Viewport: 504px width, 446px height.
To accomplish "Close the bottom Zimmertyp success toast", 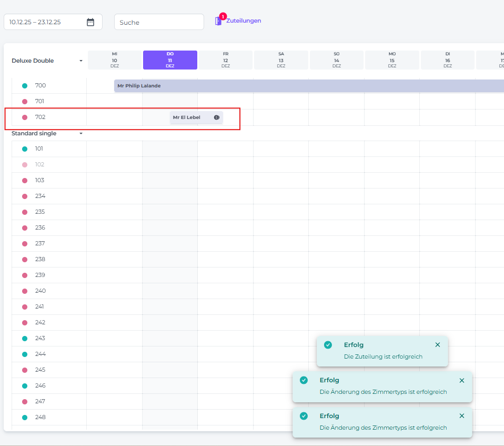I will [x=462, y=416].
